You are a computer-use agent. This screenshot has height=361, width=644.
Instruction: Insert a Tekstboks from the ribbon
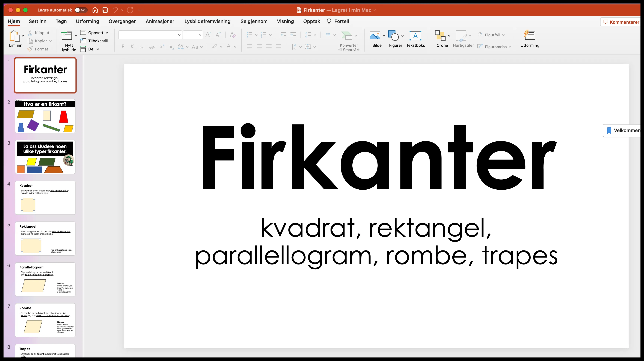point(415,36)
